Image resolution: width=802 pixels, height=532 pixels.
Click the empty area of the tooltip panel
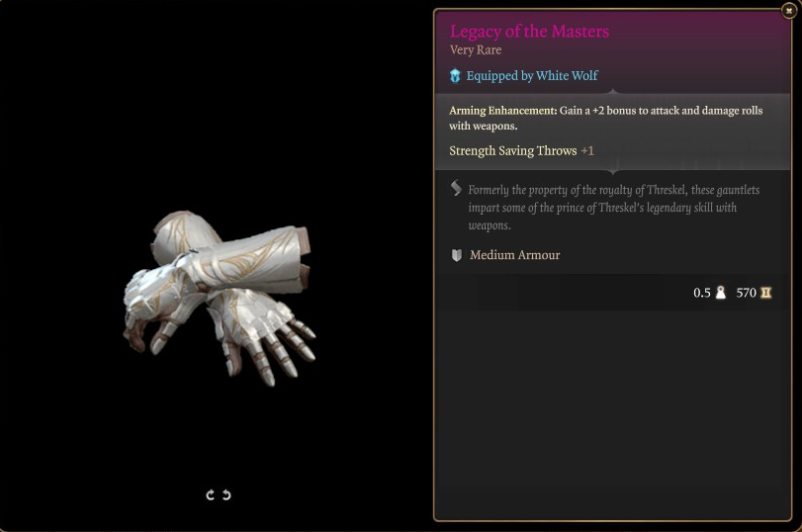(x=613, y=414)
